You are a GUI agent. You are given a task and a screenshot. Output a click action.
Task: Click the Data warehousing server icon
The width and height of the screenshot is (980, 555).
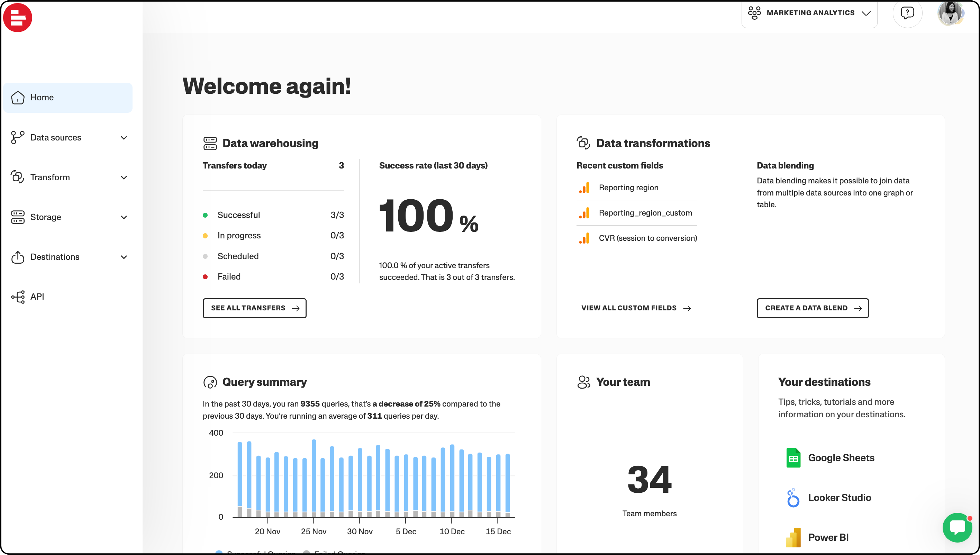[210, 143]
